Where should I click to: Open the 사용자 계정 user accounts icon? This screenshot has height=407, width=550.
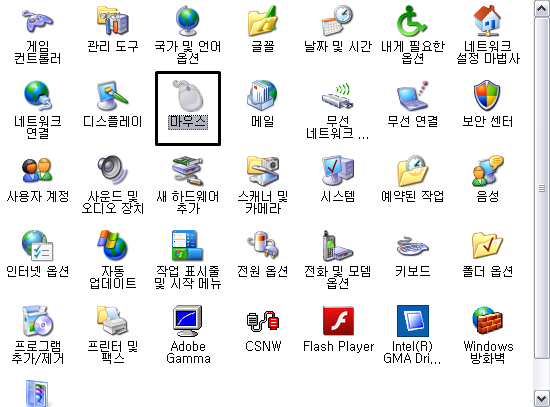point(38,171)
